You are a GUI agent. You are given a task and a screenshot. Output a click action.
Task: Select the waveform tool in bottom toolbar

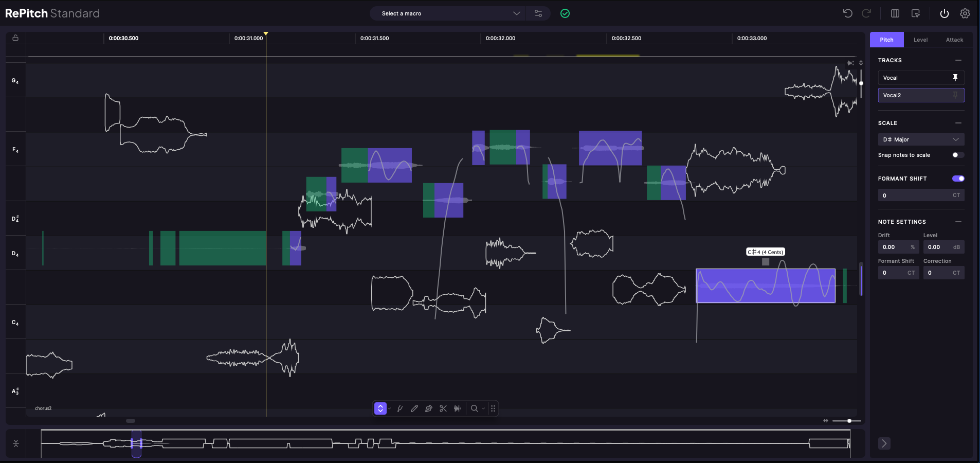pyautogui.click(x=458, y=408)
